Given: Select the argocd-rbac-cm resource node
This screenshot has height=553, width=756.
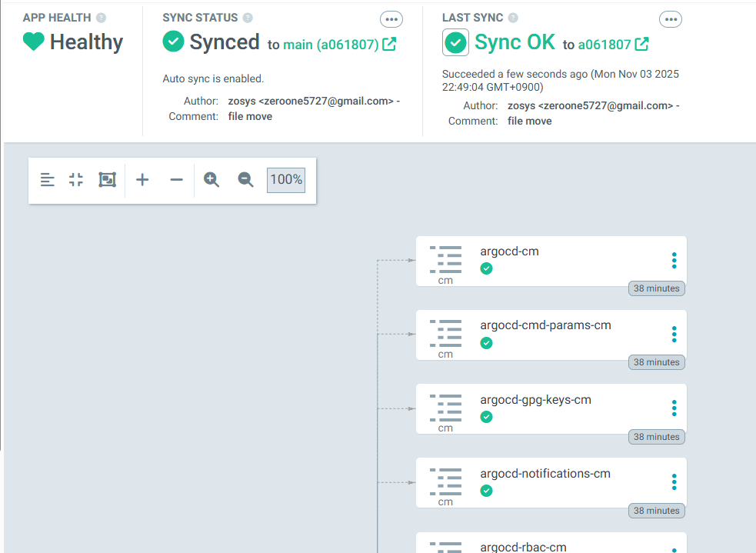Looking at the screenshot, I should (551, 542).
